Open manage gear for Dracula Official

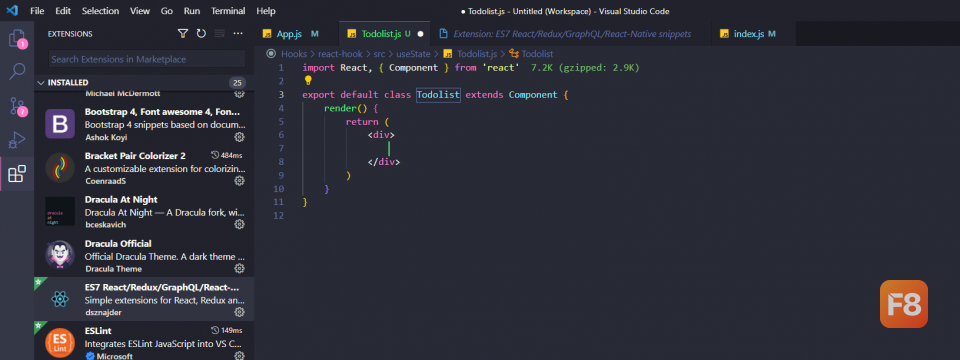(x=239, y=268)
